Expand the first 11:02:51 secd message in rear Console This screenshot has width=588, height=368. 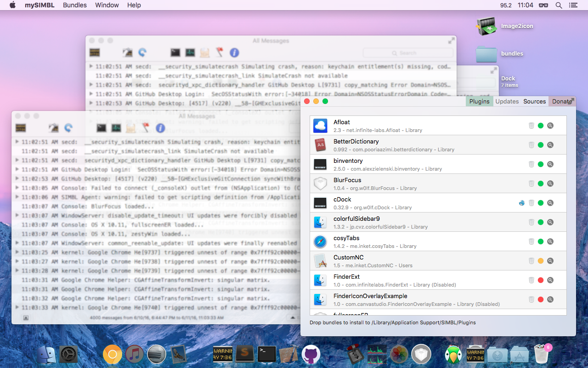[x=91, y=66]
